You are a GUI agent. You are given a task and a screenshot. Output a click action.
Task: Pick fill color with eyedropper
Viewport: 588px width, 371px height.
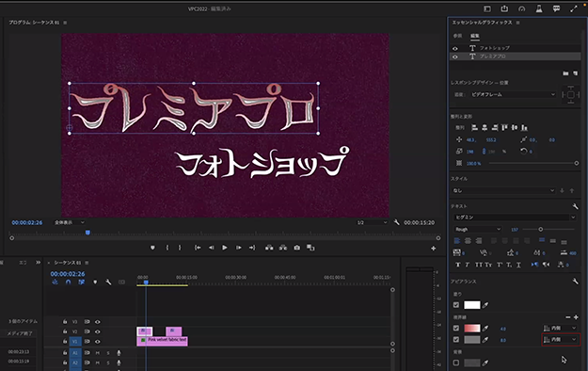485,305
